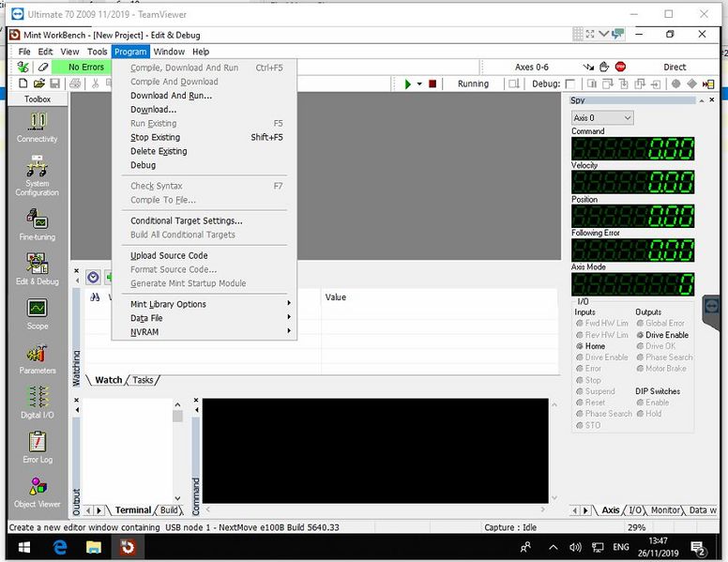The image size is (728, 562).
Task: Click the TeamViewer side panel handle
Action: (711, 308)
